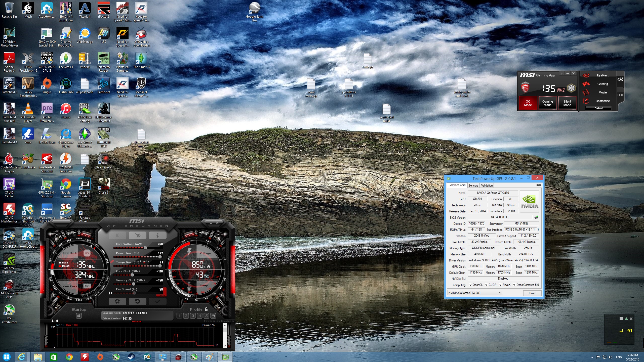This screenshot has width=644, height=362.
Task: Toggle Afterburner Windows startup button
Action: point(79,316)
